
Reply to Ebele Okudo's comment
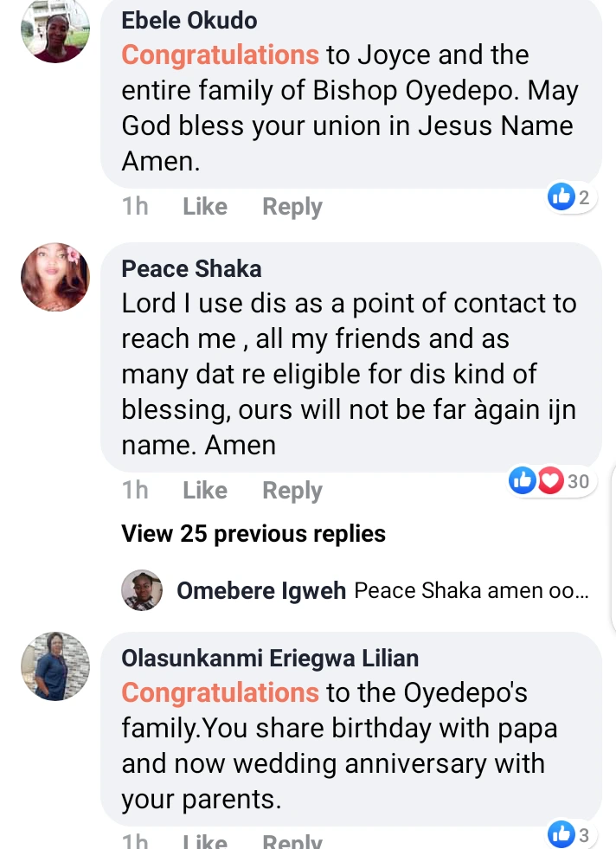tap(292, 207)
